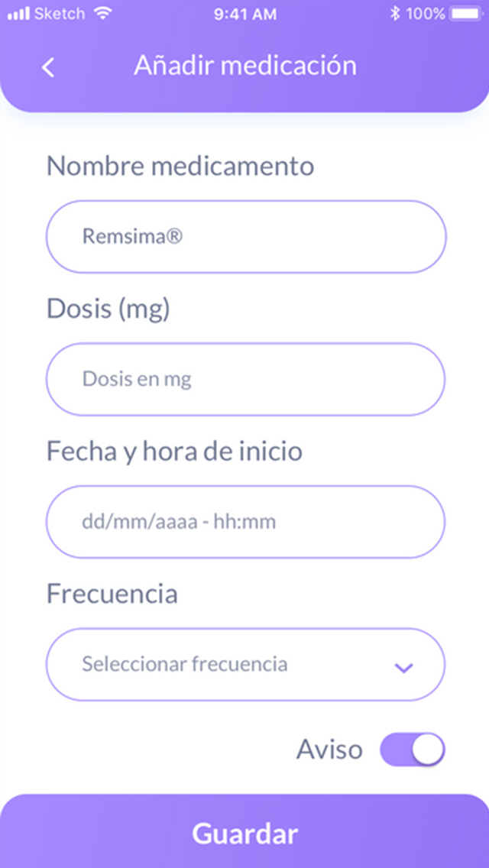Select the dd/mm/aaaa start date field
Image resolution: width=489 pixels, height=868 pixels.
(245, 522)
